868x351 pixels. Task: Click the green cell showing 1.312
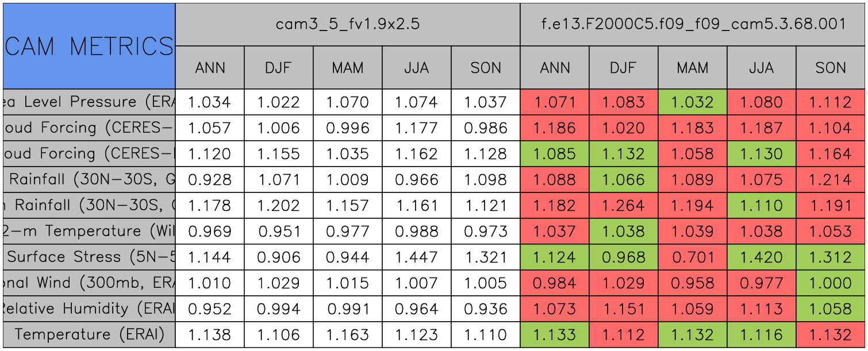pos(831,257)
